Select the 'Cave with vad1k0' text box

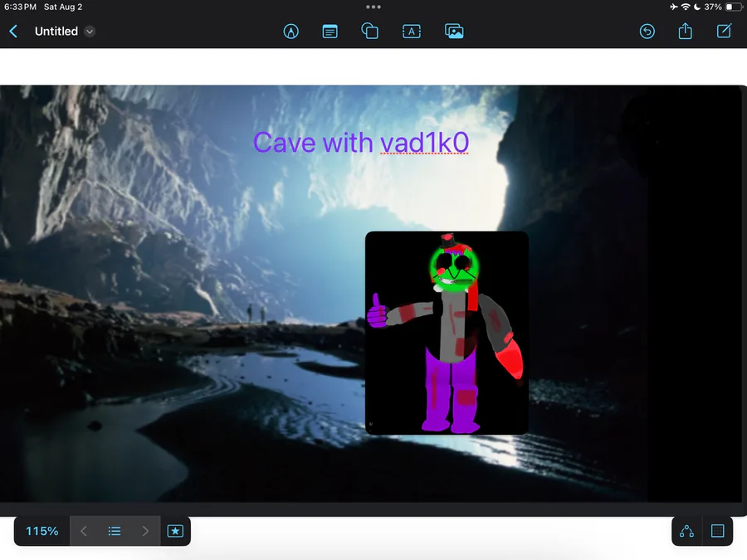pyautogui.click(x=361, y=143)
